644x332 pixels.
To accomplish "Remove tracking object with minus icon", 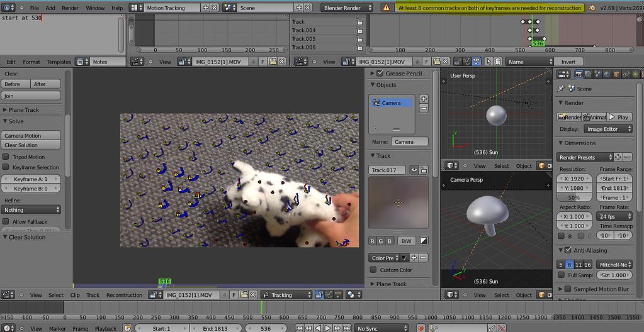I will coord(424,108).
